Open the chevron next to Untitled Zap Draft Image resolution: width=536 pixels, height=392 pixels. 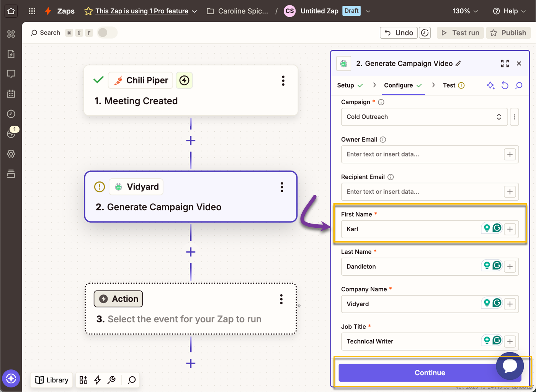(x=368, y=11)
